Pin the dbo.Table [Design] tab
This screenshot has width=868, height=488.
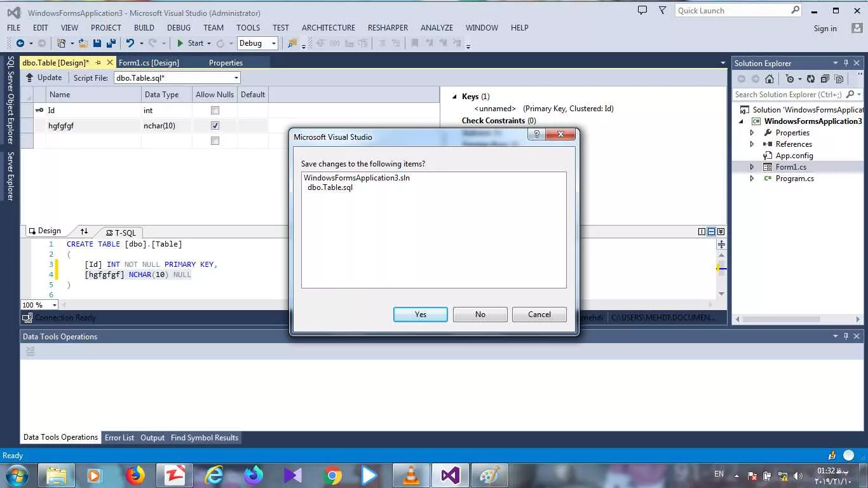coord(98,62)
